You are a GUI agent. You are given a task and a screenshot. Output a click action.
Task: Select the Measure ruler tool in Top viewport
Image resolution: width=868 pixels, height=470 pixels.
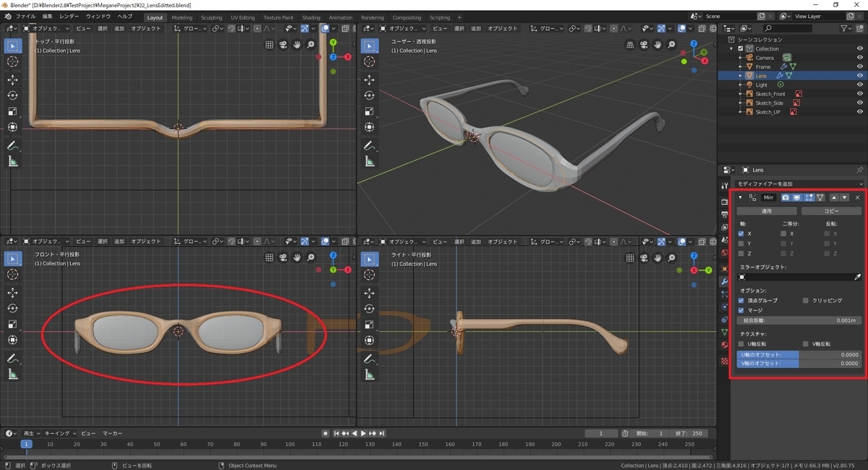[x=13, y=161]
